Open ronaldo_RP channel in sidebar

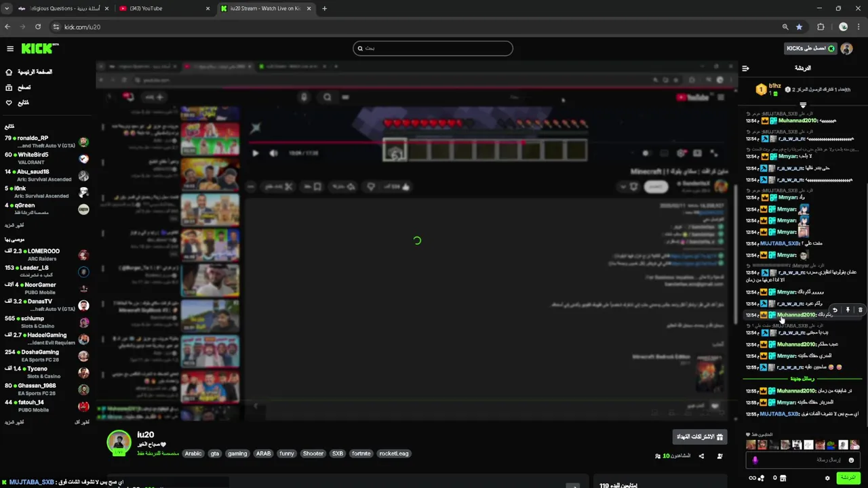click(47, 142)
